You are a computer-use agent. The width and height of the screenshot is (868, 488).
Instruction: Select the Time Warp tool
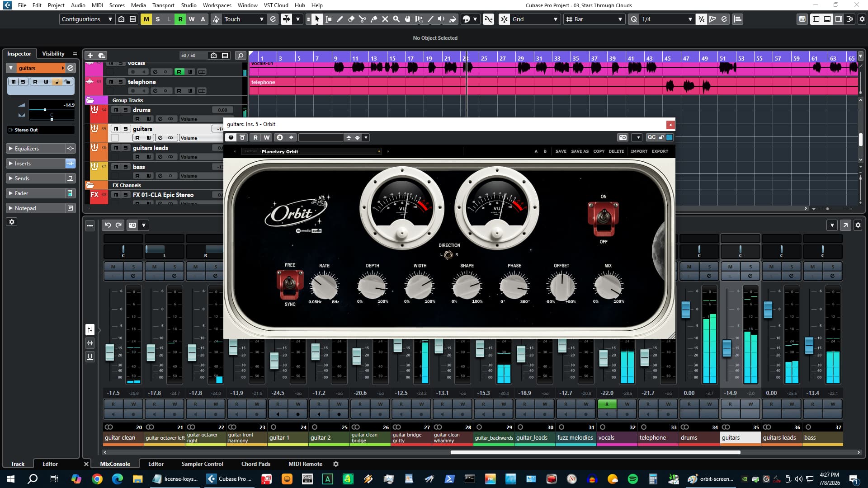point(419,19)
